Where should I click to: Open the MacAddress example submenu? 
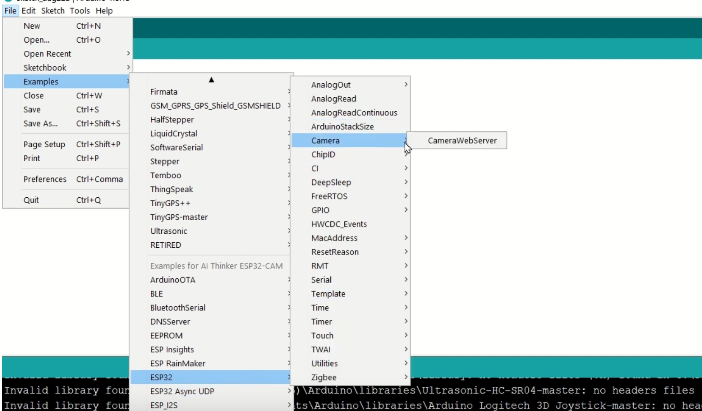pos(351,238)
